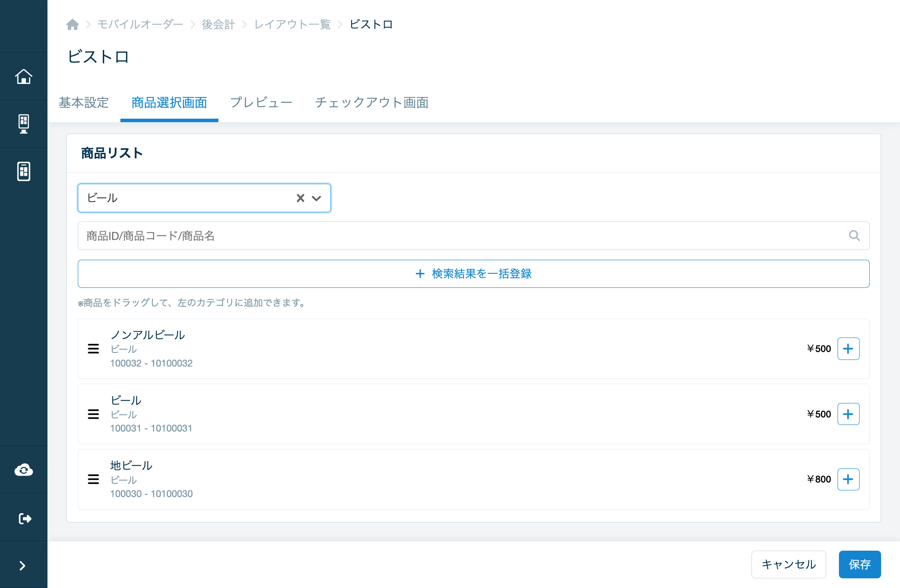
Task: Click the drag handle of ビール item
Action: 93,414
